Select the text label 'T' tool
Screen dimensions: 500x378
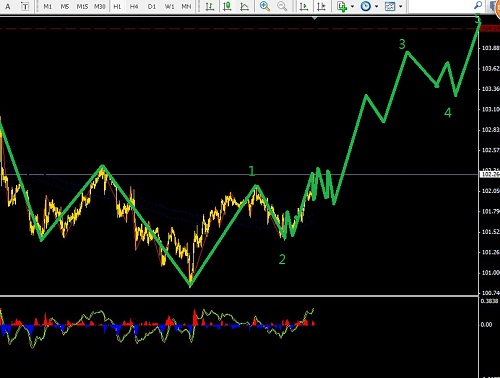pyautogui.click(x=25, y=6)
